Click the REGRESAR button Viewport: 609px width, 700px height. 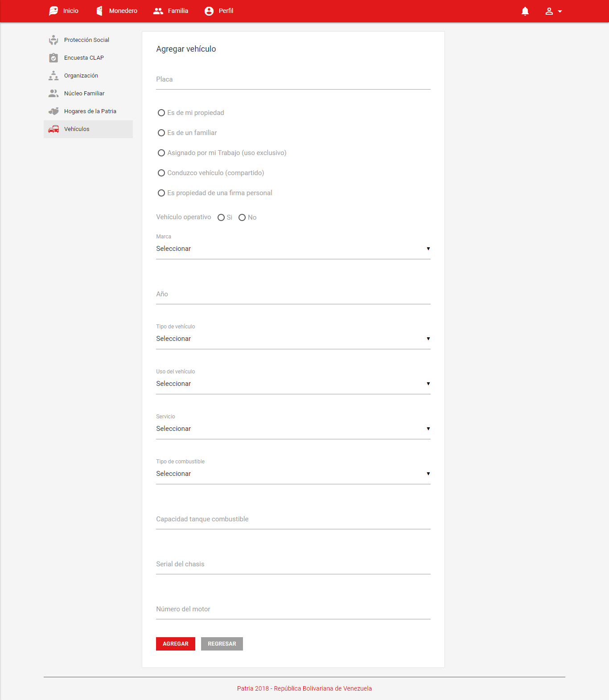coord(222,644)
